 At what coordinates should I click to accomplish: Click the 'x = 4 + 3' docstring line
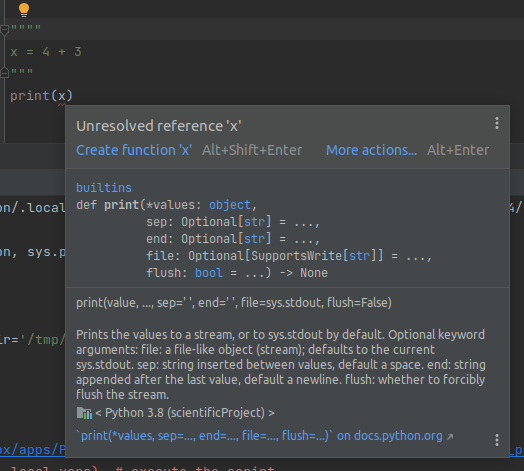[46, 52]
